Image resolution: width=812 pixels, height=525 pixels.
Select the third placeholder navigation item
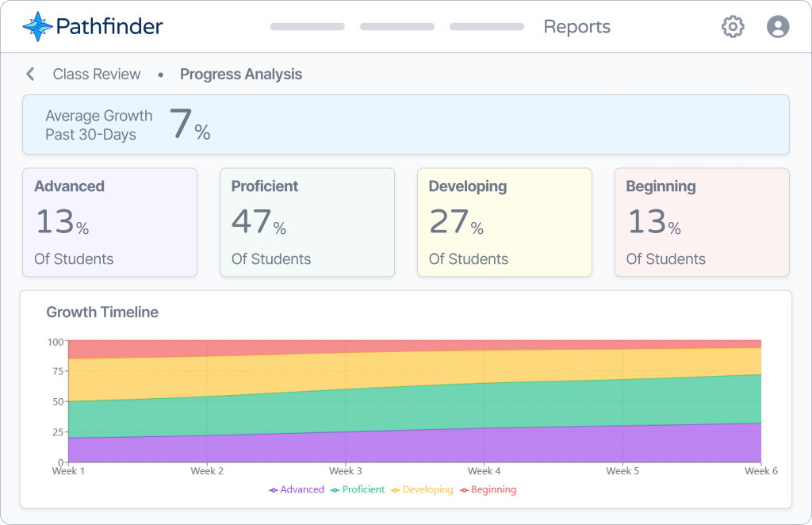point(486,27)
